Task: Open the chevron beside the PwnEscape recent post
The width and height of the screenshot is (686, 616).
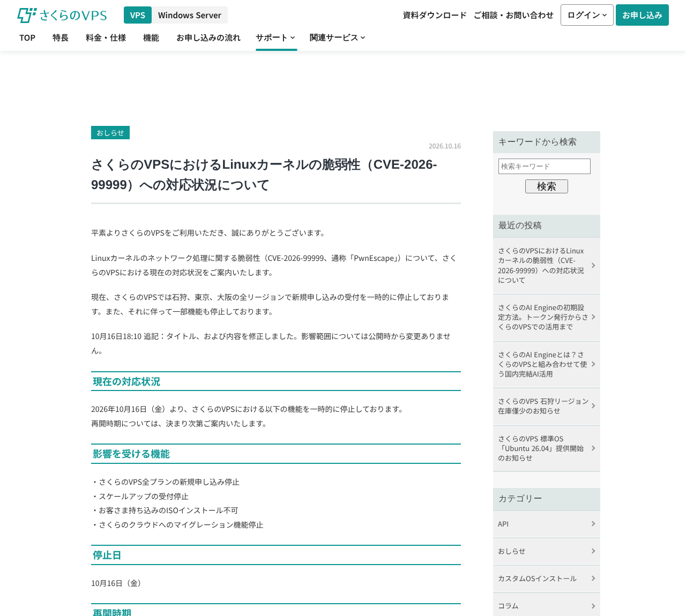Action: (593, 266)
